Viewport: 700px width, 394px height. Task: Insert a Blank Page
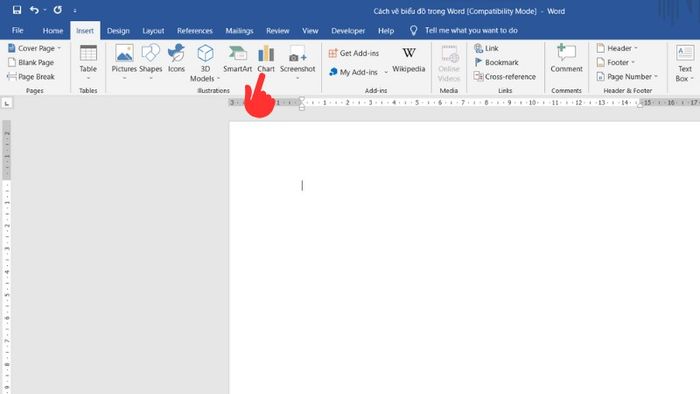31,62
